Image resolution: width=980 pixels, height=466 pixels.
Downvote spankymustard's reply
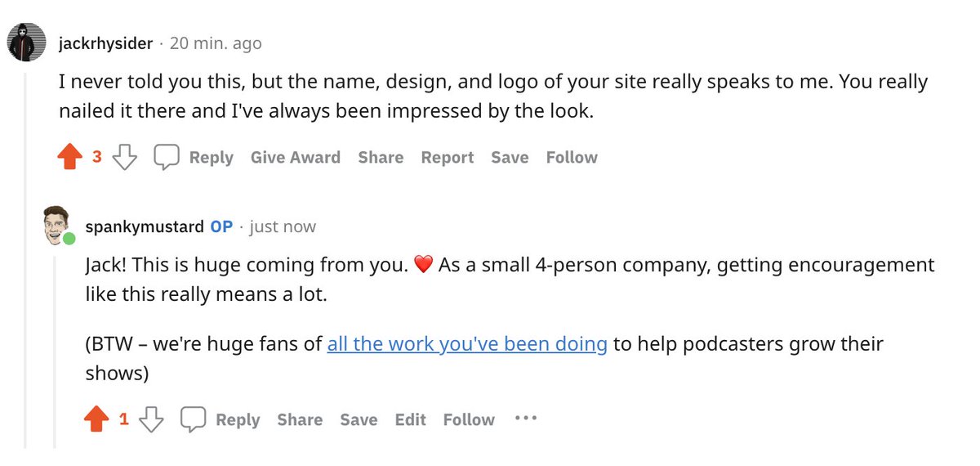pyautogui.click(x=150, y=419)
